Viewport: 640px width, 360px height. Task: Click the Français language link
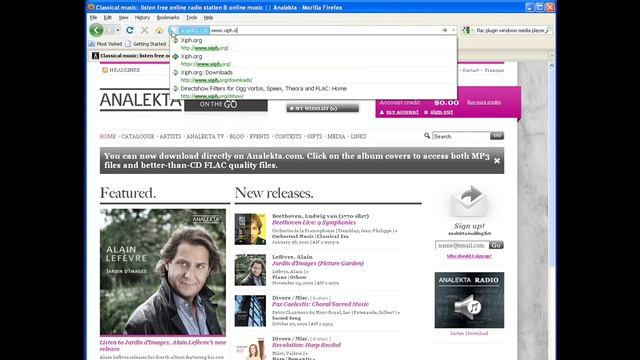pyautogui.click(x=494, y=70)
